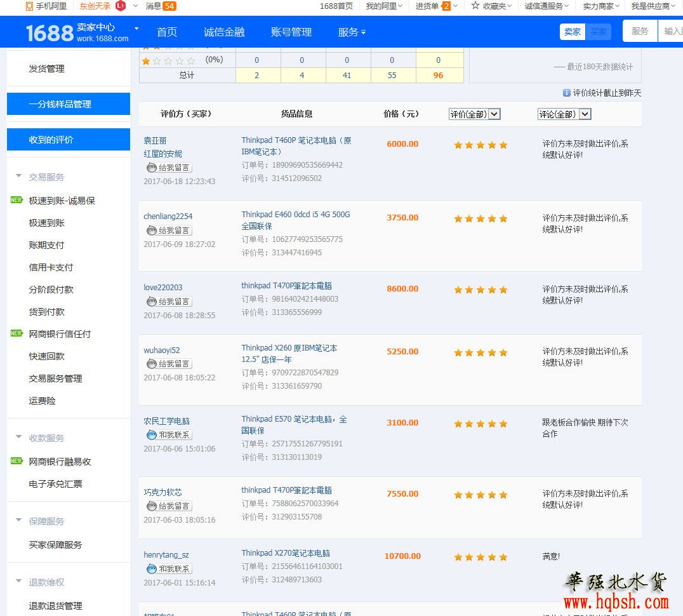Click the 进货单 count badge showing 2

pos(446,6)
